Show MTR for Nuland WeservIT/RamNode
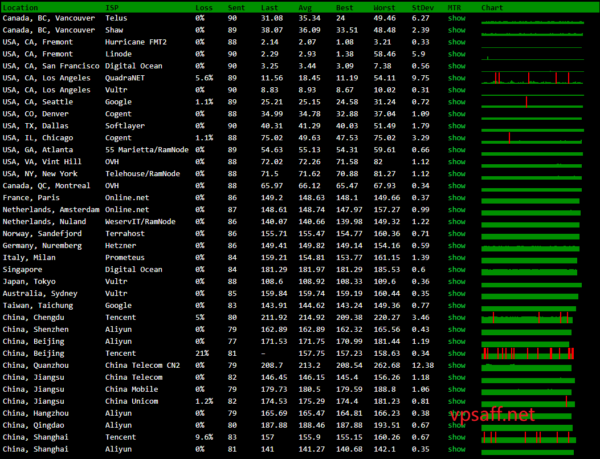 (457, 221)
